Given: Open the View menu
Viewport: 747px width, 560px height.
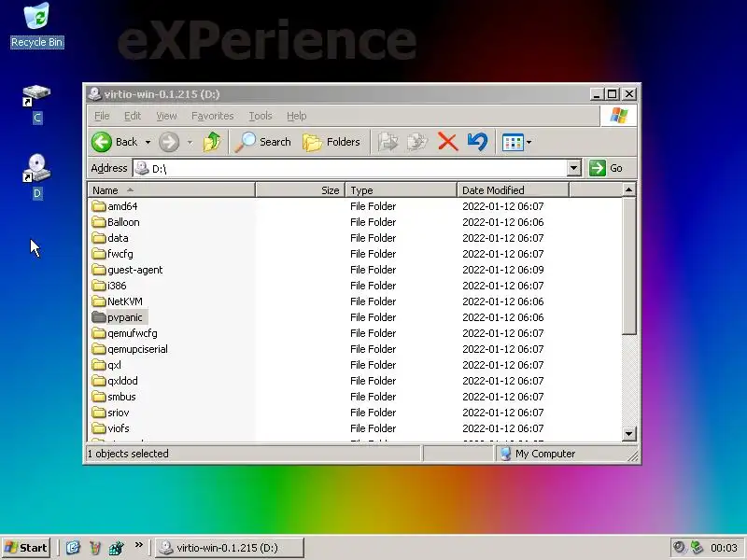Looking at the screenshot, I should pyautogui.click(x=166, y=116).
